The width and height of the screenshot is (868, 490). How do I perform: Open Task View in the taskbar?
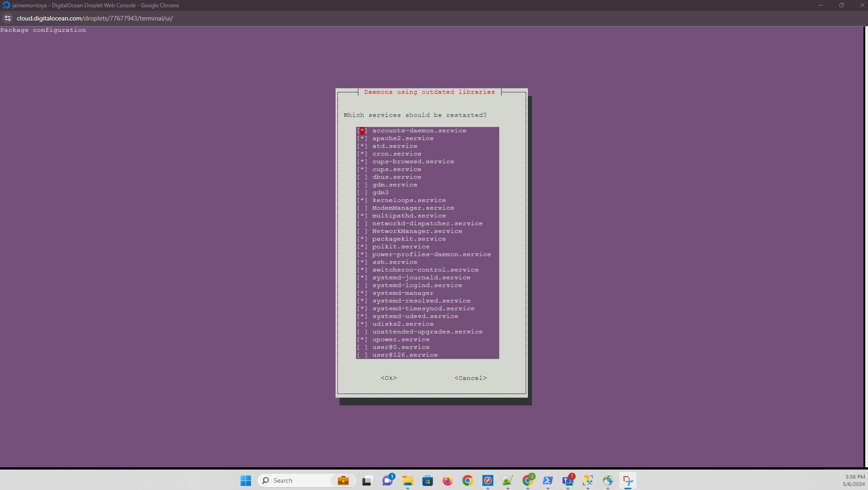point(367,480)
